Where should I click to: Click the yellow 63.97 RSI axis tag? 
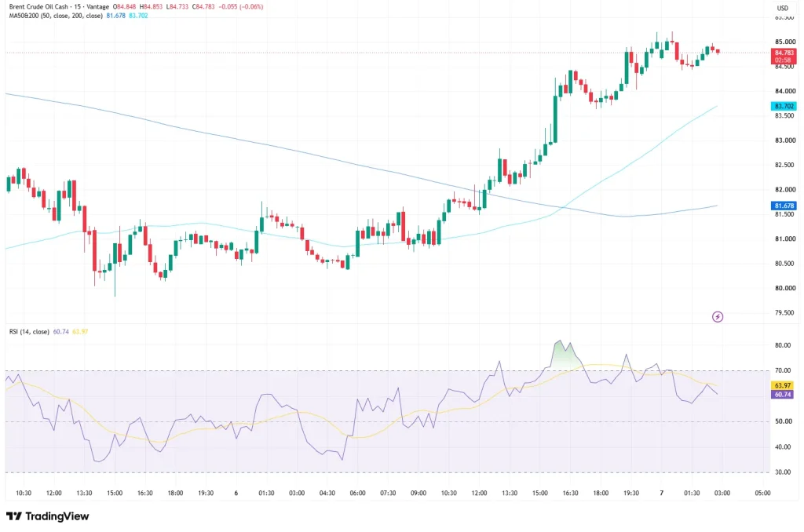point(783,385)
